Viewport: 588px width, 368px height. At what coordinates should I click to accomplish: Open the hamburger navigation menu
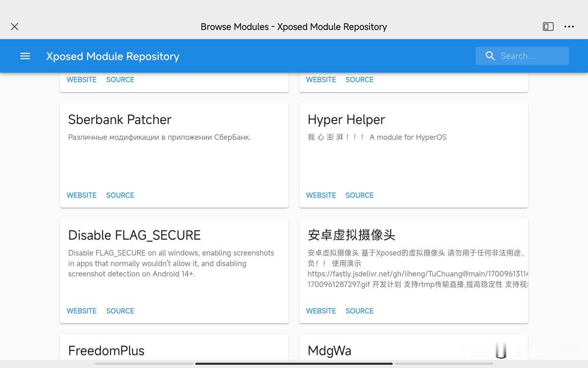[25, 56]
